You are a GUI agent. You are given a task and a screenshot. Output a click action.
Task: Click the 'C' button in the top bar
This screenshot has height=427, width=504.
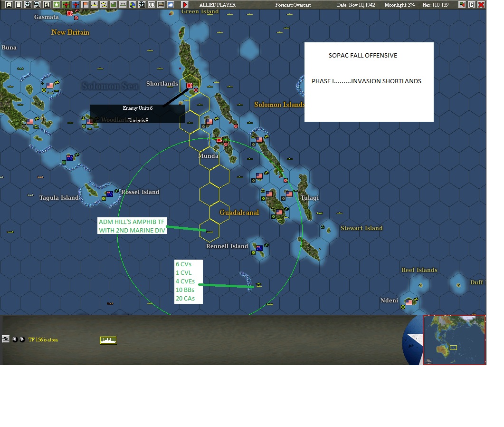[x=472, y=4]
